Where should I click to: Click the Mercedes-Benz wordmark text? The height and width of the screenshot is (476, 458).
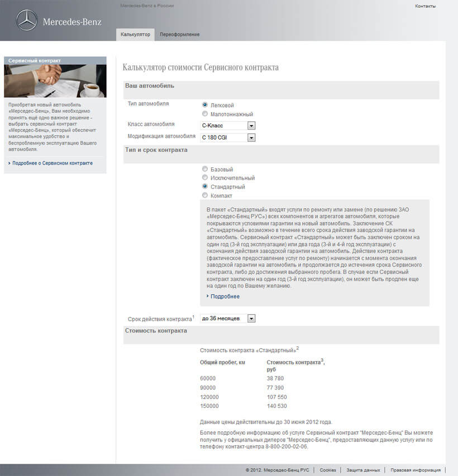tap(72, 22)
